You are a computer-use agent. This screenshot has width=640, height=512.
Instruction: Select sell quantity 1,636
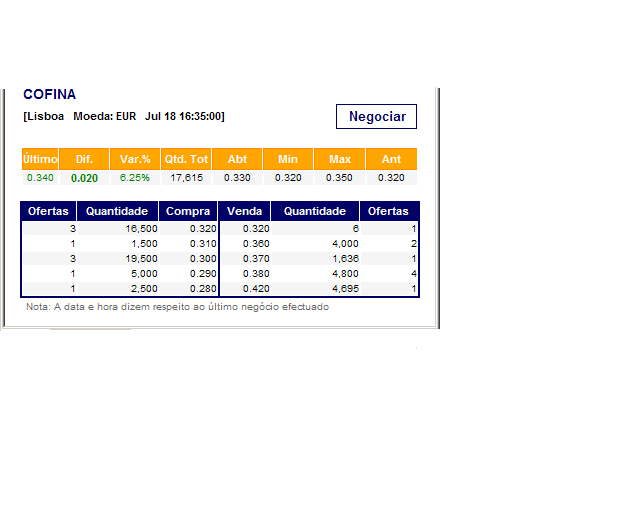pos(345,259)
